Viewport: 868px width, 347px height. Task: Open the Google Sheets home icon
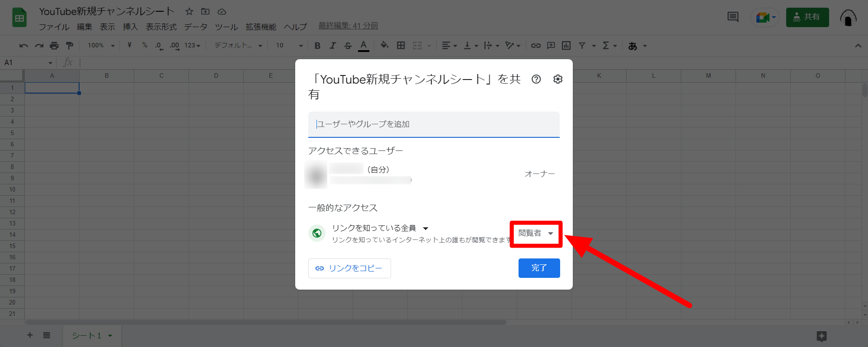tap(19, 18)
